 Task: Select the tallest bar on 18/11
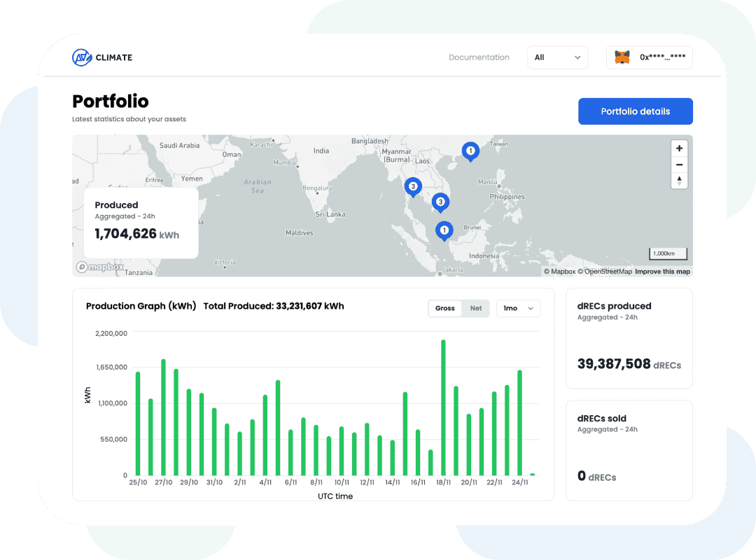pos(442,406)
